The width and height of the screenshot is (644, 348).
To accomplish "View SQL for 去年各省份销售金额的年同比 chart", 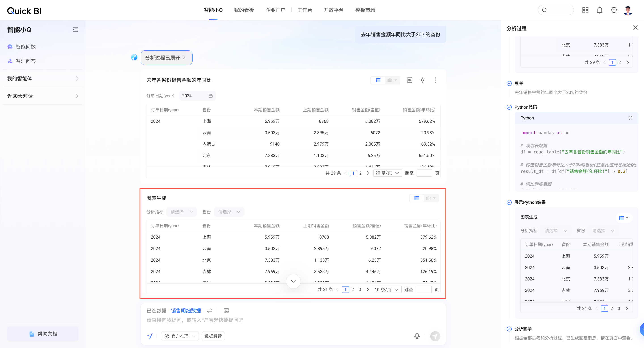I will pos(409,80).
